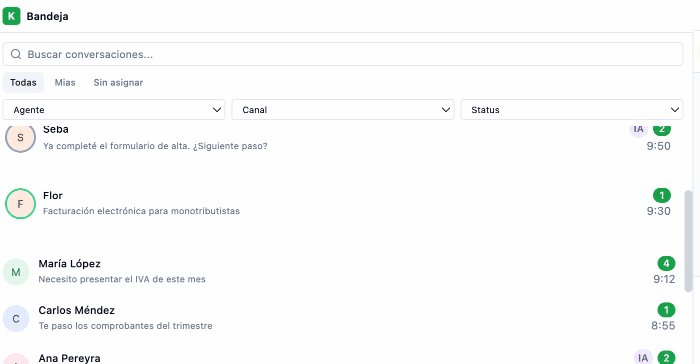Click 'Necesito presentar el IVA de este mes'
Screen dimensions: 700x364
click(x=122, y=279)
